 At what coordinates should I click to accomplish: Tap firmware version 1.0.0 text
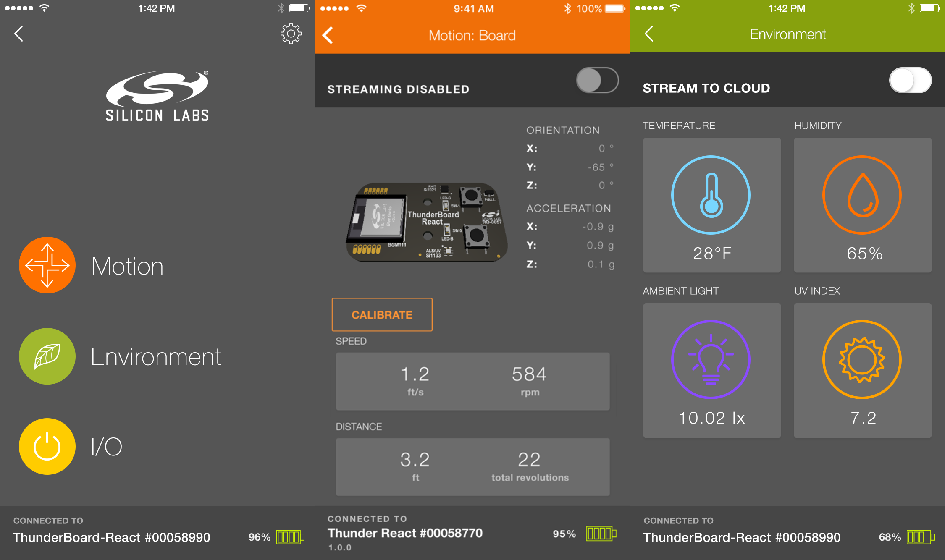point(340,547)
